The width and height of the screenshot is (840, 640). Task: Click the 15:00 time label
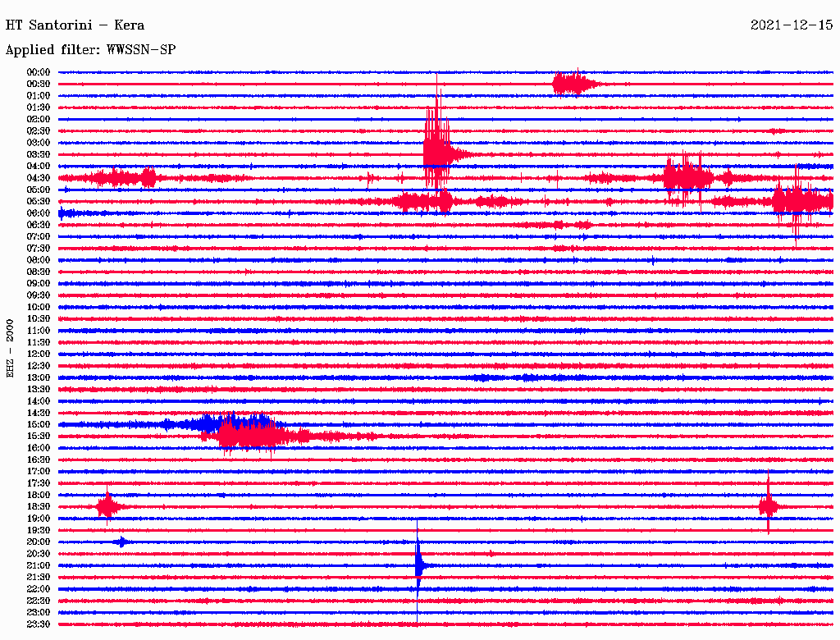point(39,424)
